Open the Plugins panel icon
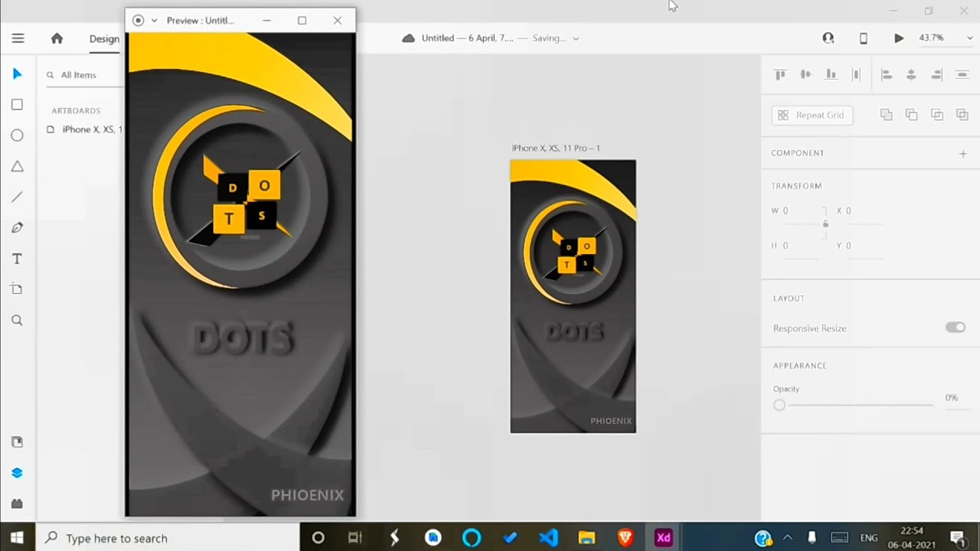 (x=17, y=504)
